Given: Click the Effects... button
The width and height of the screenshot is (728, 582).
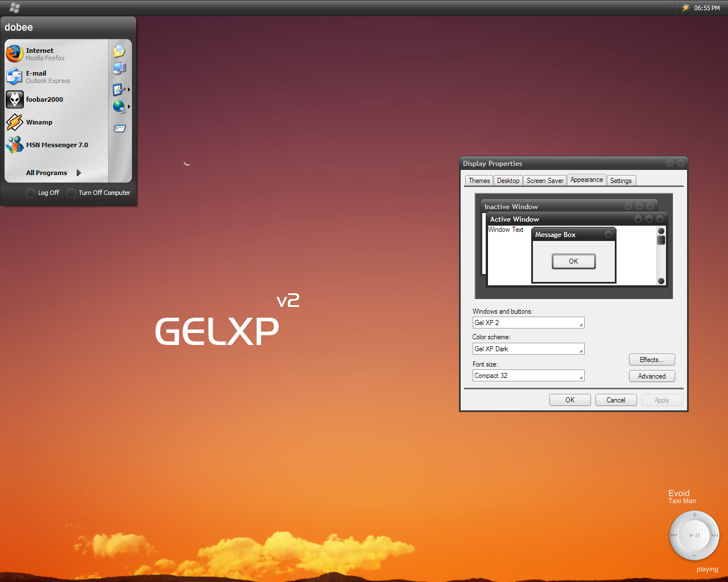Looking at the screenshot, I should pos(652,360).
